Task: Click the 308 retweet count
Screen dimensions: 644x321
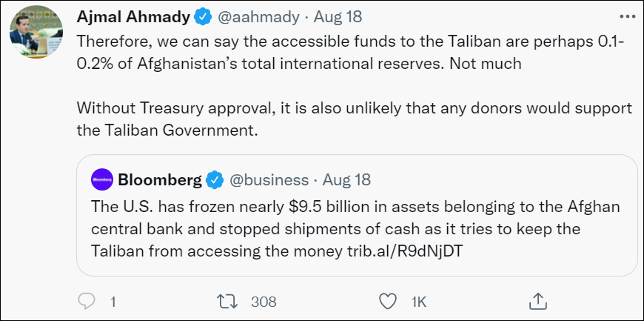Action: click(264, 302)
